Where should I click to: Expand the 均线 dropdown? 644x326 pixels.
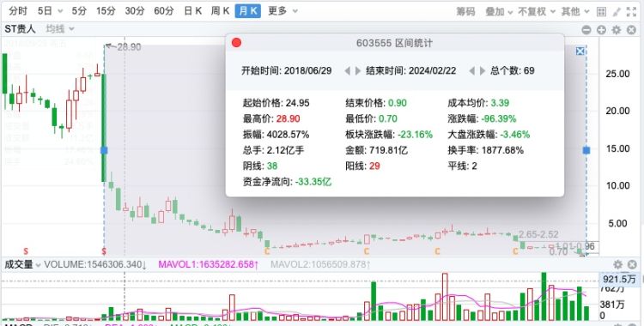(60, 29)
